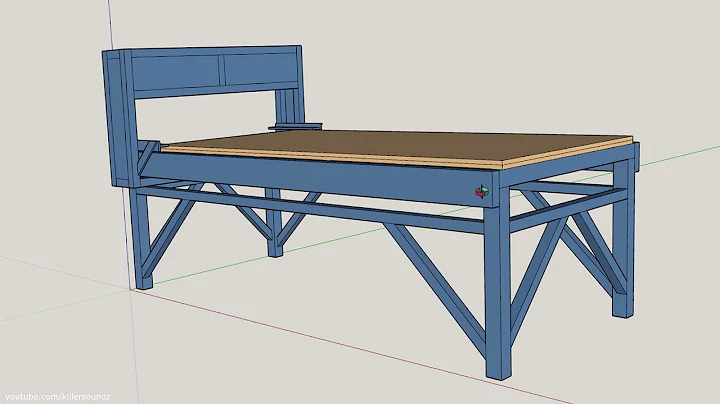Select the far right rear table leg
Image resolution: width=720 pixels, height=404 pixels.
click(x=623, y=239)
